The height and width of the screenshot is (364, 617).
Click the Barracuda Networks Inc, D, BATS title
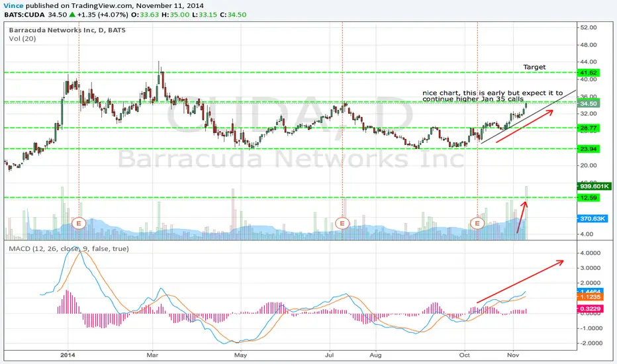point(68,30)
